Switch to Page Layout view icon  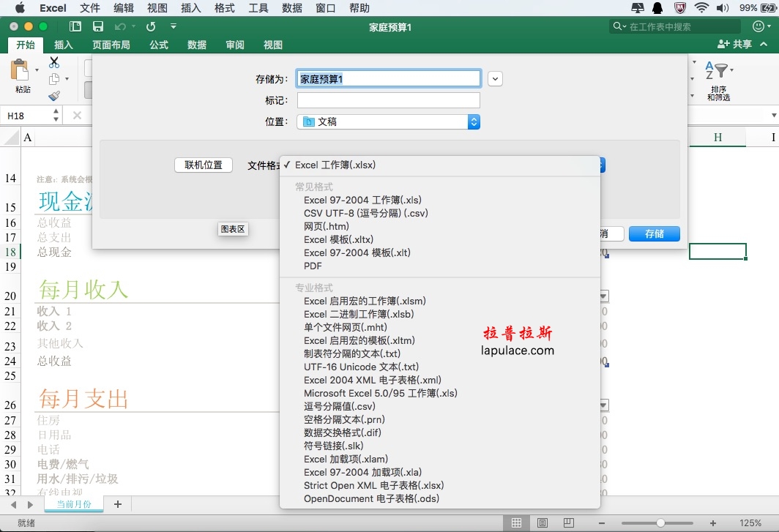click(543, 522)
